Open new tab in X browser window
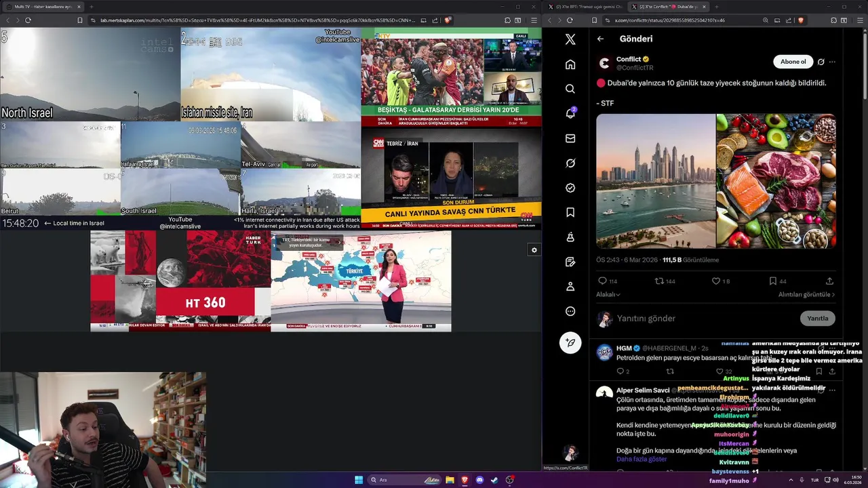The height and width of the screenshot is (488, 868). coord(717,6)
